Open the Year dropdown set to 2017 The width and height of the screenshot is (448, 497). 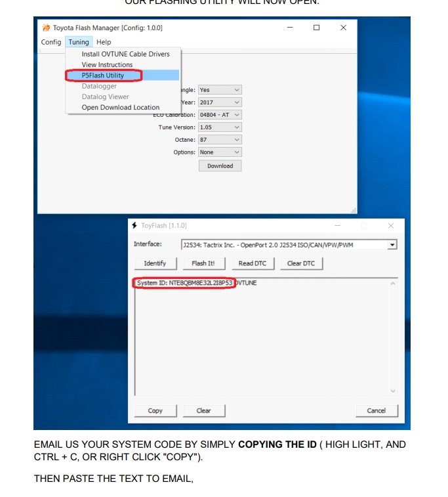(220, 102)
